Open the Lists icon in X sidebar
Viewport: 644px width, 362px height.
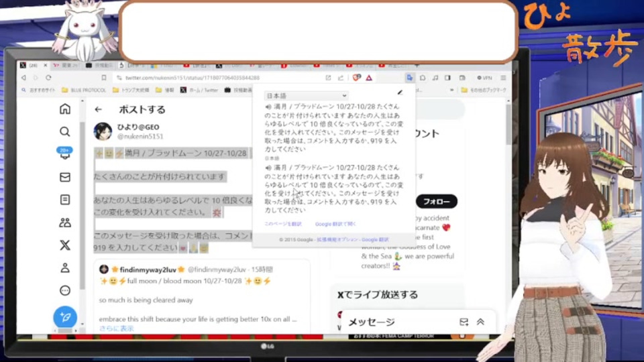[x=65, y=200]
